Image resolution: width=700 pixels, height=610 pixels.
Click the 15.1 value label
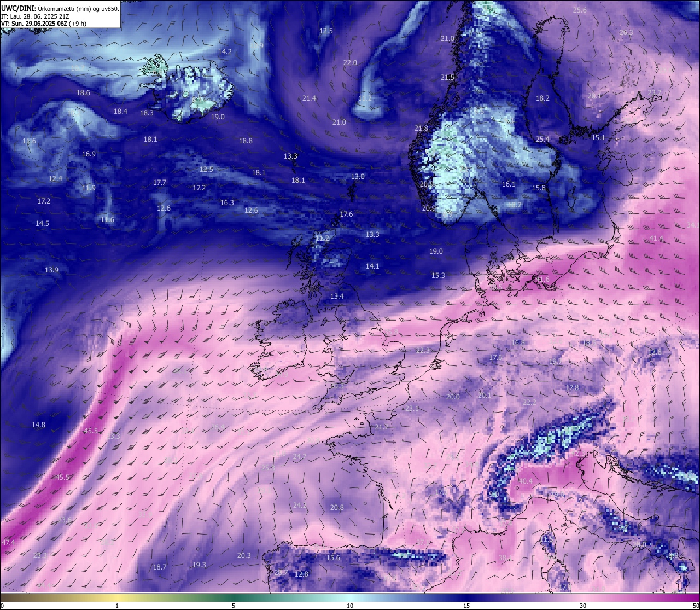click(599, 138)
